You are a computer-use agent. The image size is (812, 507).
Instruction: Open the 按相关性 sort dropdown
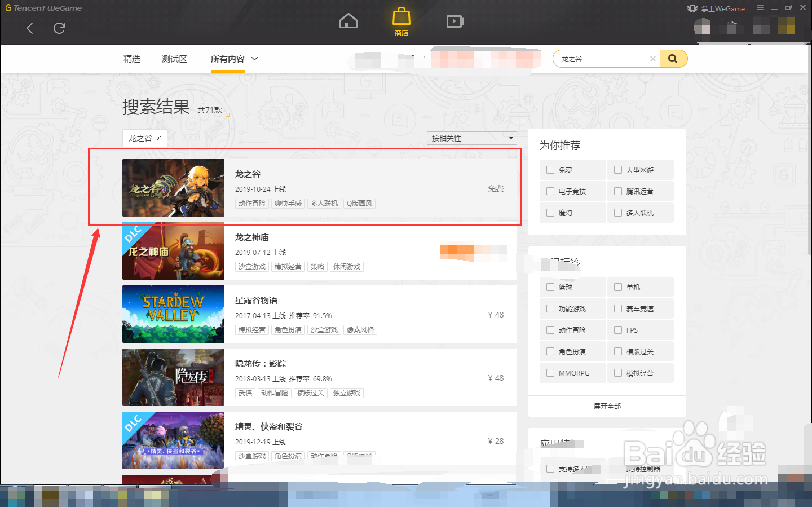pos(472,138)
